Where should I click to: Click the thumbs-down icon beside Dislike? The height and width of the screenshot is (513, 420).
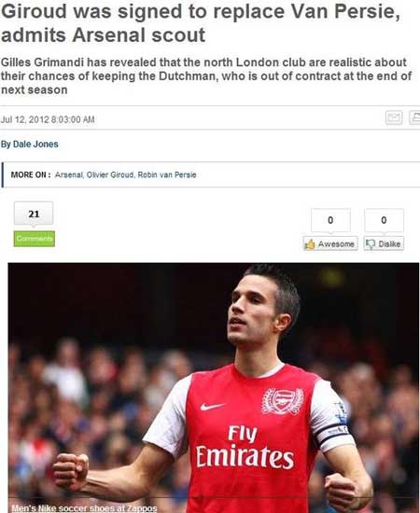pos(371,243)
